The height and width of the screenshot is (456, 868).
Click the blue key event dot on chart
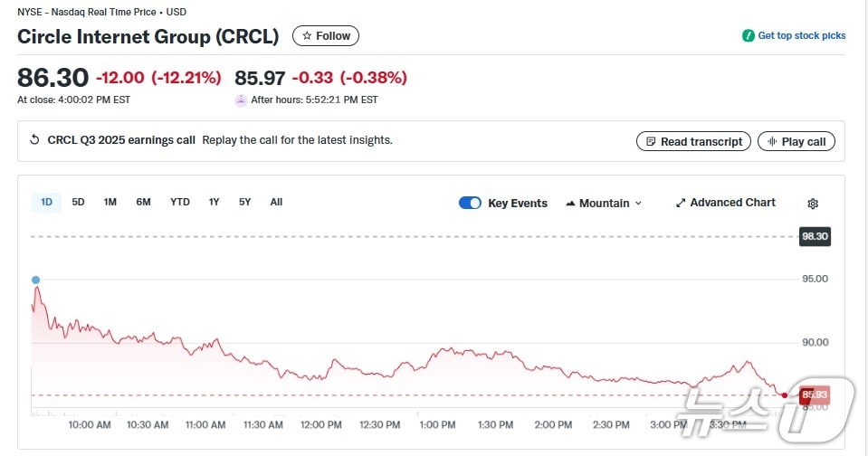pos(36,280)
